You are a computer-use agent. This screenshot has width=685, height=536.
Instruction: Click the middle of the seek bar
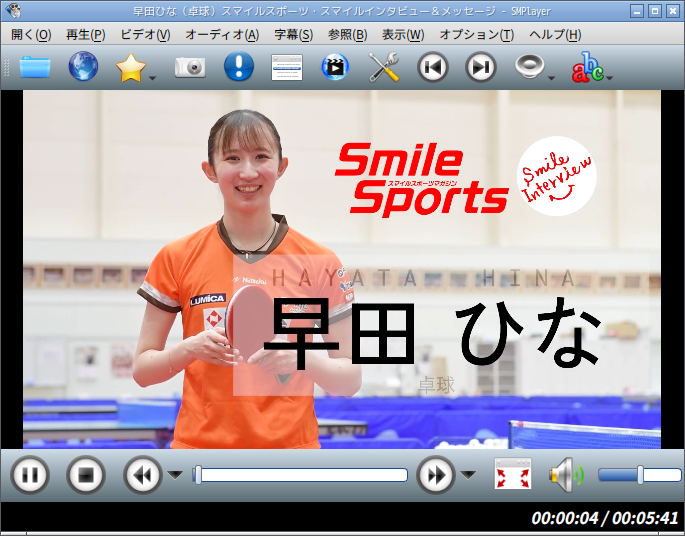point(300,475)
